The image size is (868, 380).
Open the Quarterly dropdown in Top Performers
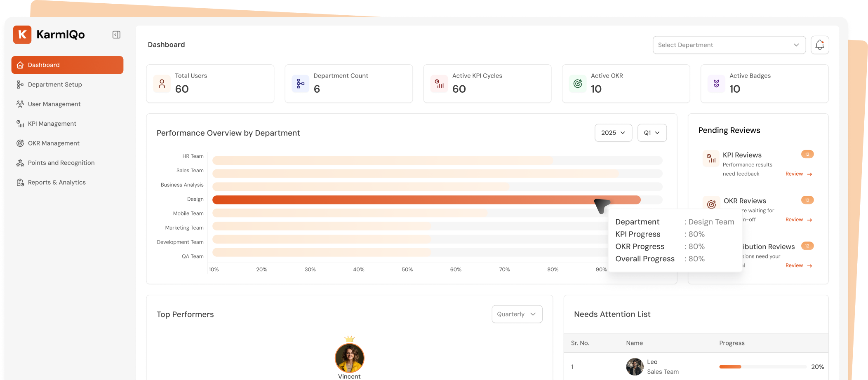click(x=517, y=314)
